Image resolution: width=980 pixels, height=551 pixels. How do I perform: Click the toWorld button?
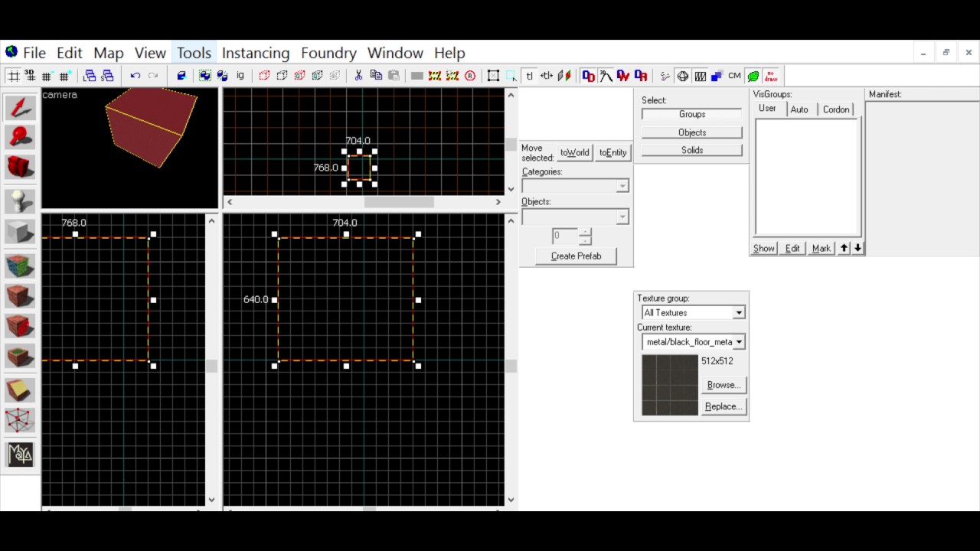pyautogui.click(x=575, y=152)
